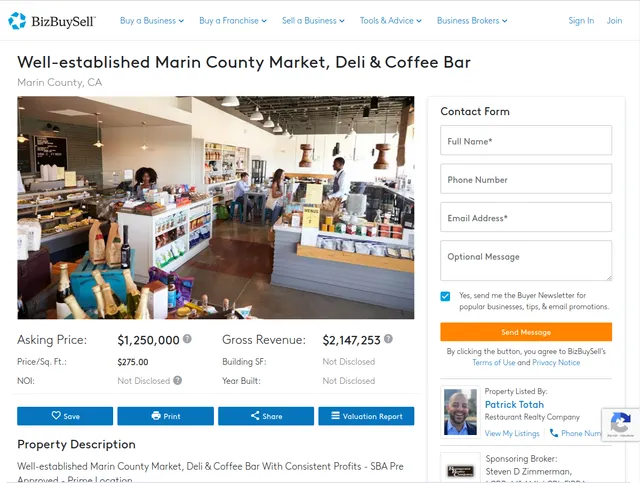Open the Terms of Use link

pyautogui.click(x=493, y=363)
